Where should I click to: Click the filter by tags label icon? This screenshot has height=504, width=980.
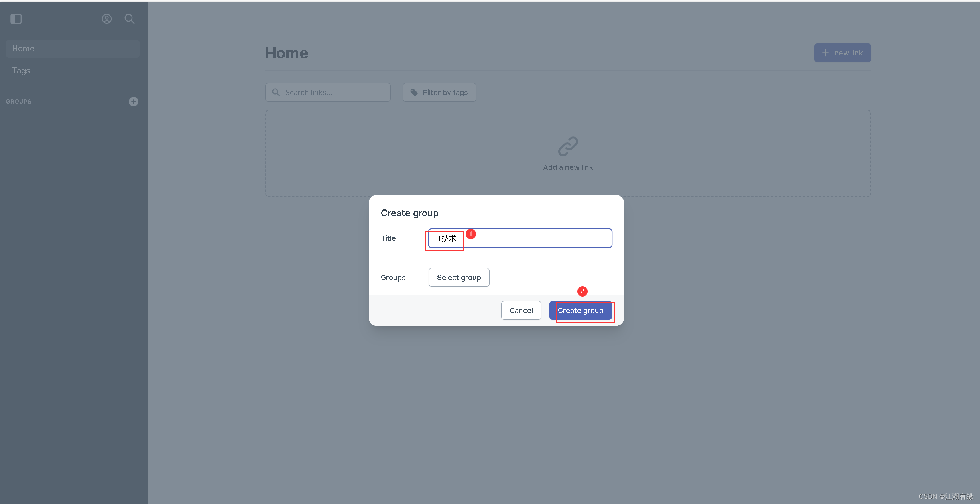click(415, 92)
